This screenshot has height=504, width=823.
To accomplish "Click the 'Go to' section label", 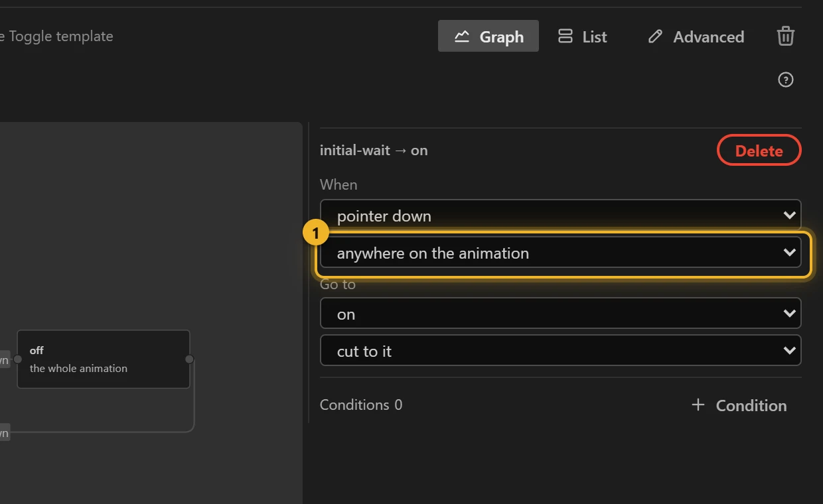I will click(x=338, y=284).
